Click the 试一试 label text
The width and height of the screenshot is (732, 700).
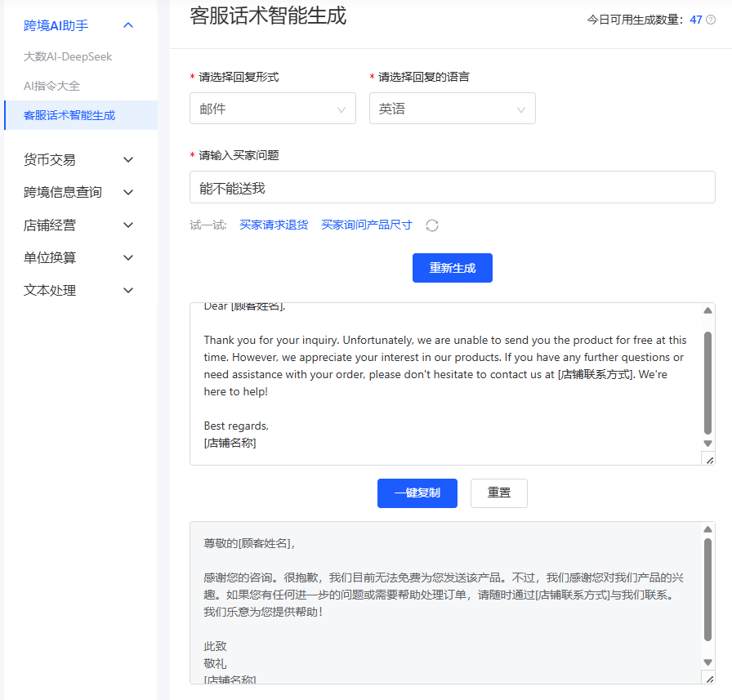pyautogui.click(x=208, y=225)
